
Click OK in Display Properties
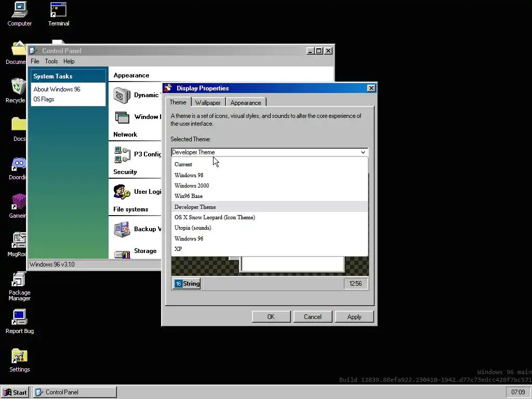tap(271, 316)
